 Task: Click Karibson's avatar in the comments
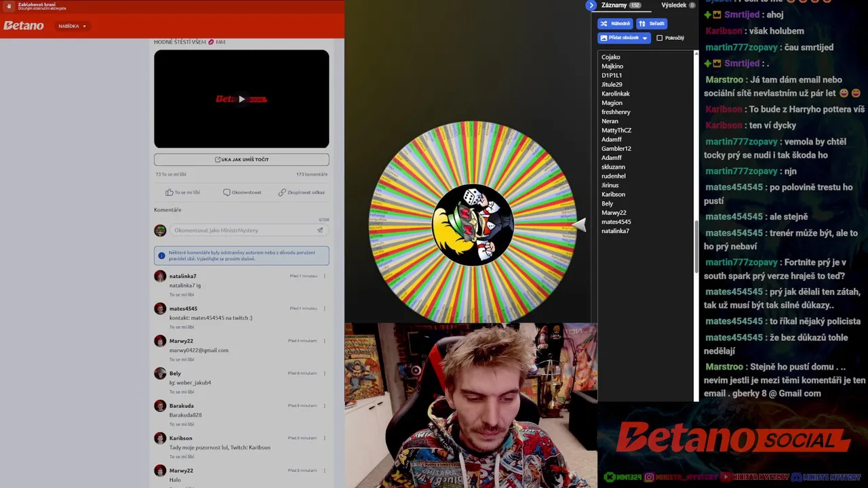coord(160,439)
